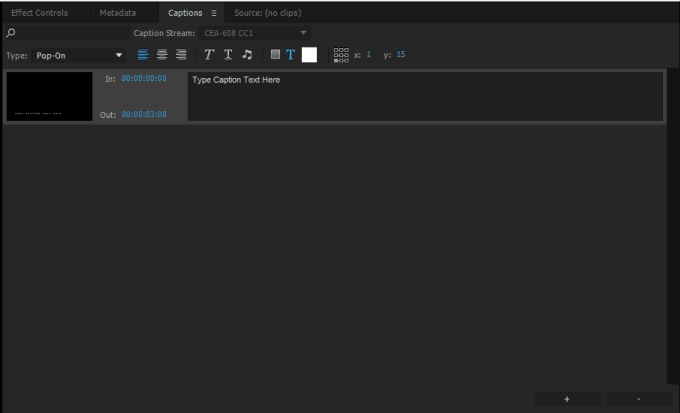Open the white color swatch

[x=309, y=55]
